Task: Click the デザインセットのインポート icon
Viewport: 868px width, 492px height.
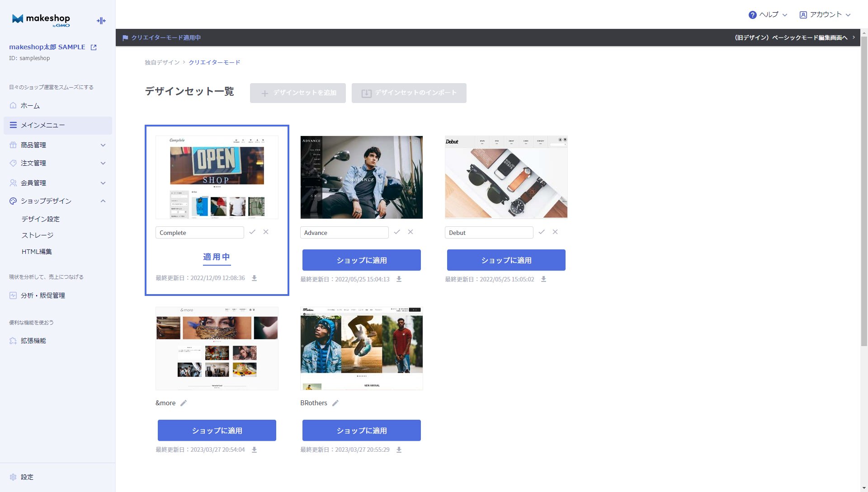Action: (367, 93)
